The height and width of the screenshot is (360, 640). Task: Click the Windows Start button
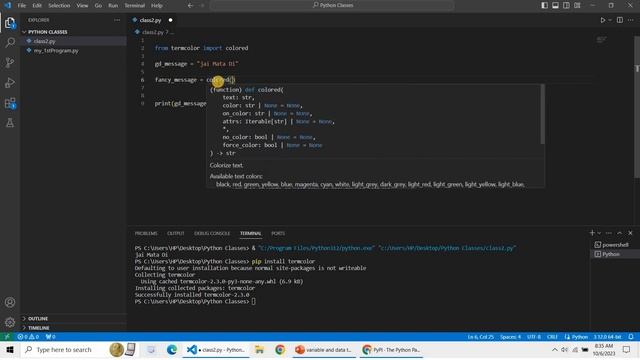point(10,350)
